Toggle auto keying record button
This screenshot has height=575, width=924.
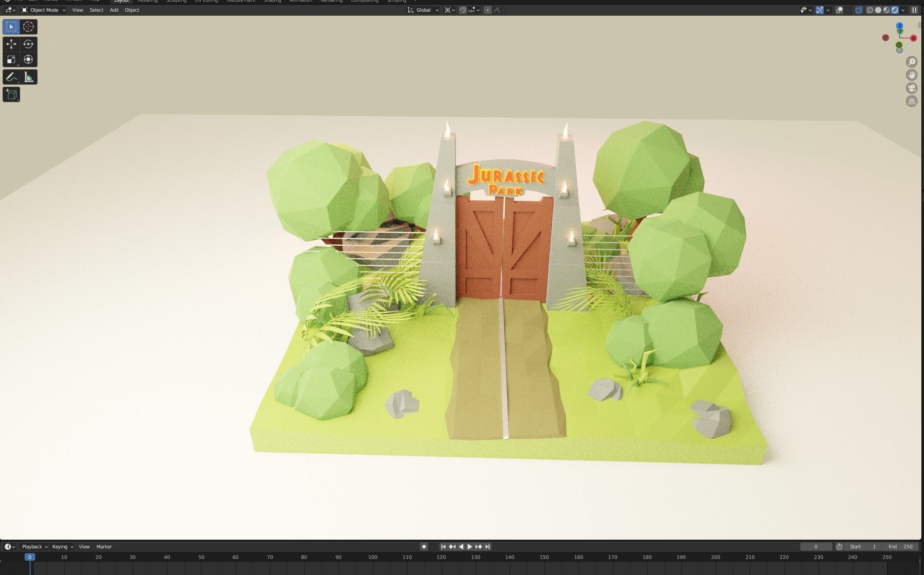[424, 547]
